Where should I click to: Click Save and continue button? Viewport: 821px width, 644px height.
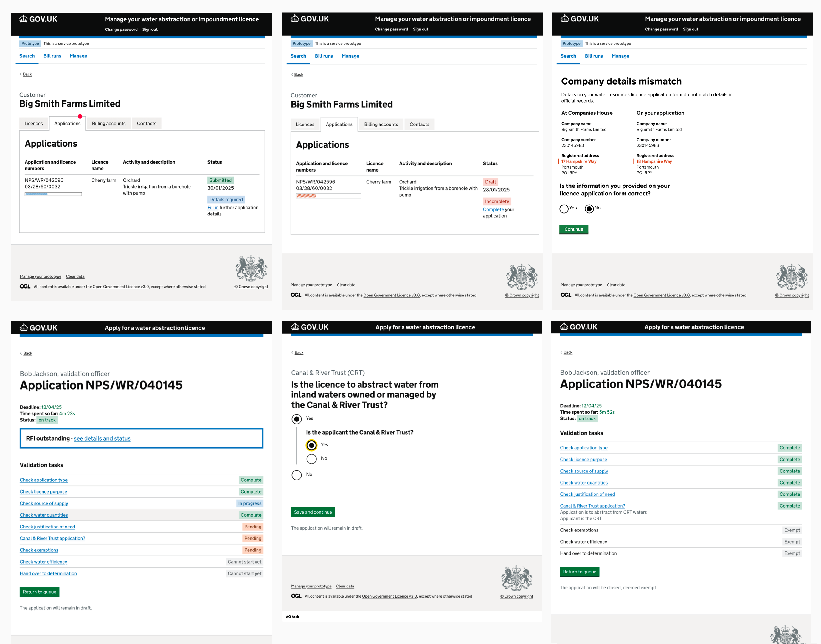(313, 512)
